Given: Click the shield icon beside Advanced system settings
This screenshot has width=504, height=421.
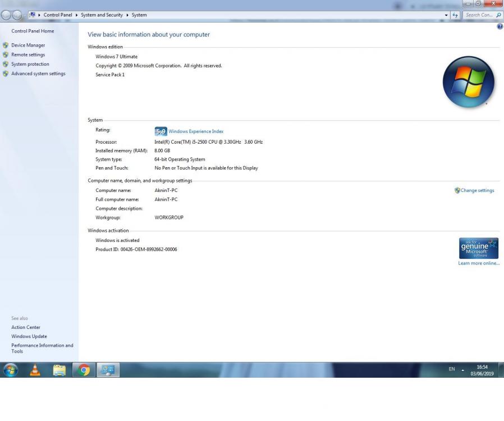Looking at the screenshot, I should pyautogui.click(x=6, y=74).
